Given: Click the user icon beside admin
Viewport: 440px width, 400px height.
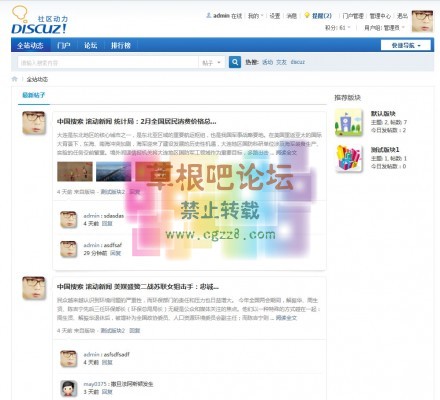Looking at the screenshot, I should [209, 15].
